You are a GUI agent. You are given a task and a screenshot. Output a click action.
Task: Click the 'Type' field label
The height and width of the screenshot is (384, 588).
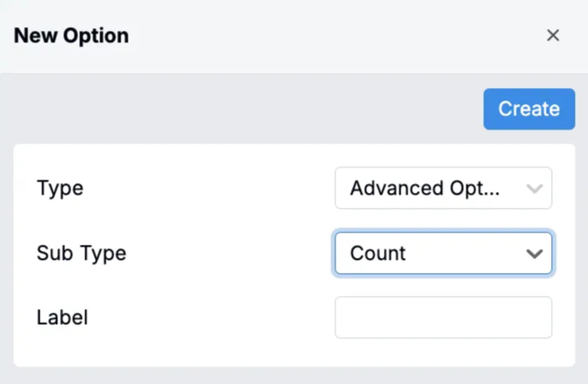tap(60, 188)
